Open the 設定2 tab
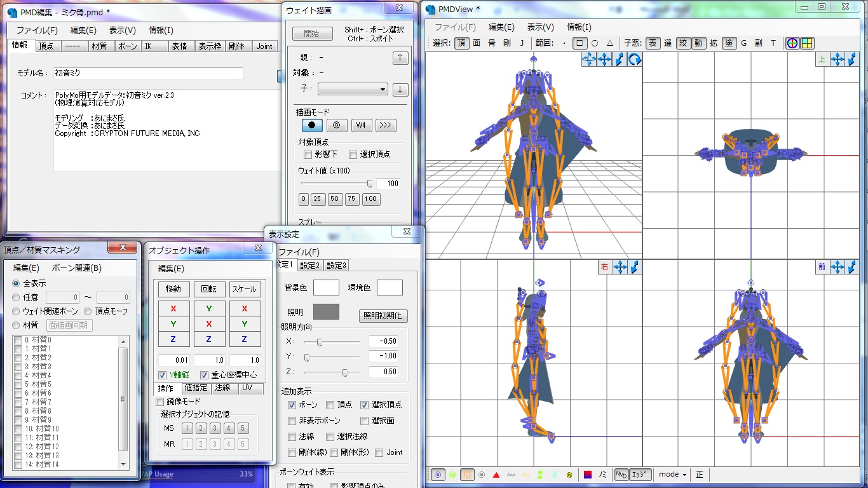 (x=311, y=266)
